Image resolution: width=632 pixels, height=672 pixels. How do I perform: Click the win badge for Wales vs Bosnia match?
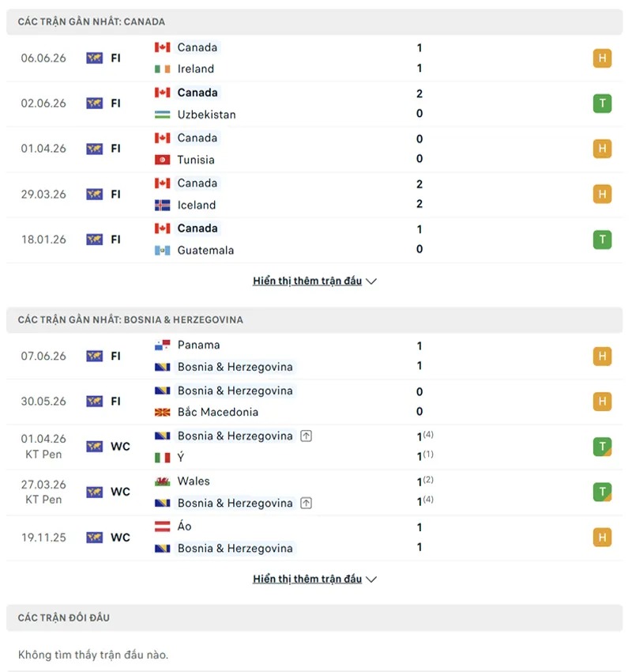602,492
